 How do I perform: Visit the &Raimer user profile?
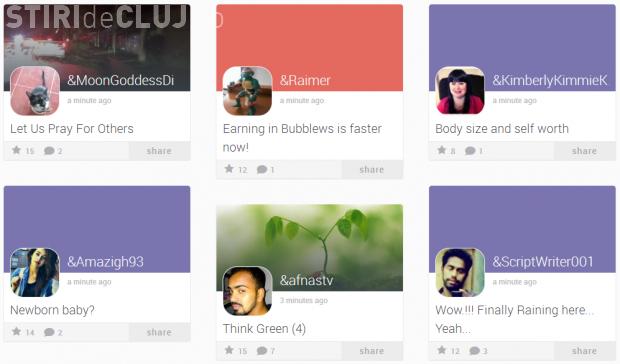pyautogui.click(x=305, y=80)
